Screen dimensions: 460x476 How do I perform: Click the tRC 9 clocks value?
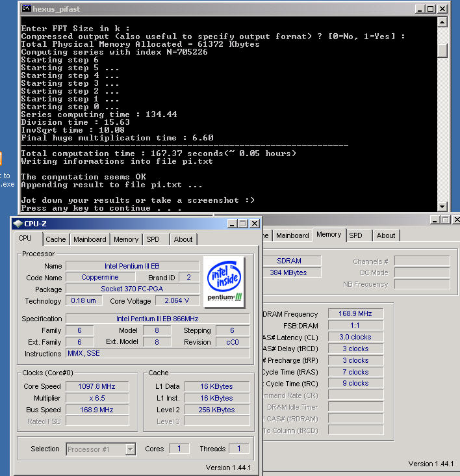click(355, 384)
